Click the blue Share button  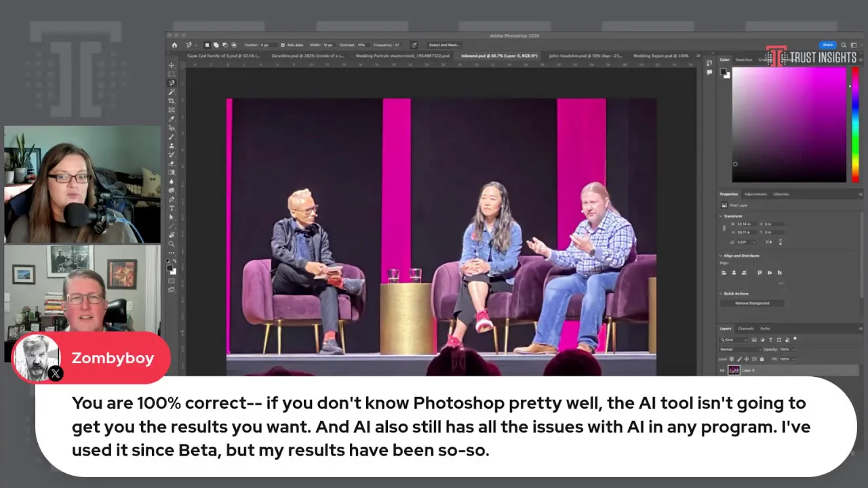point(827,45)
